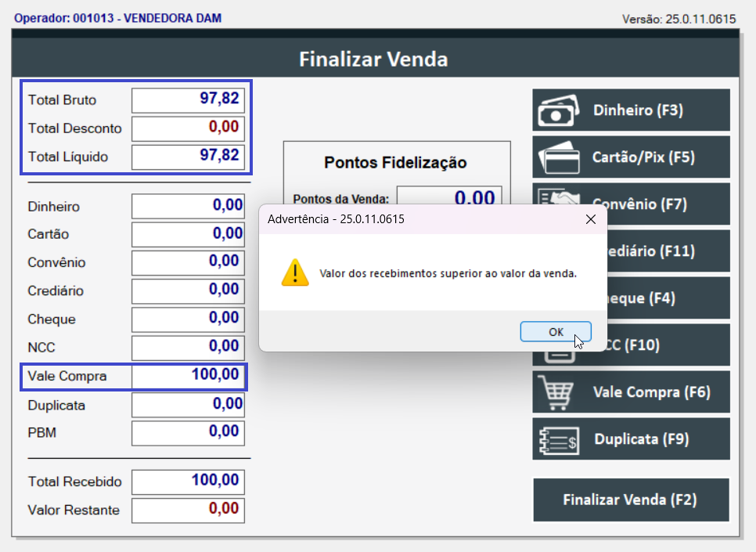Click the Pontos da Venda field

[449, 196]
